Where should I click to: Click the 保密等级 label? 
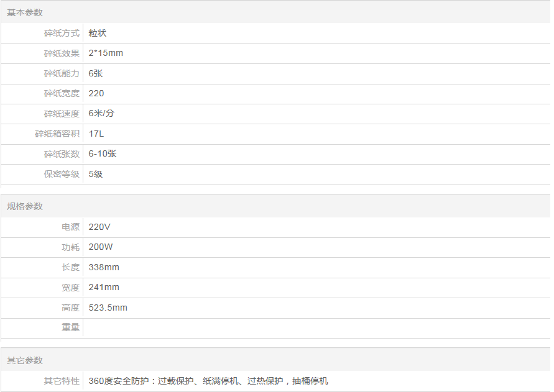(62, 174)
